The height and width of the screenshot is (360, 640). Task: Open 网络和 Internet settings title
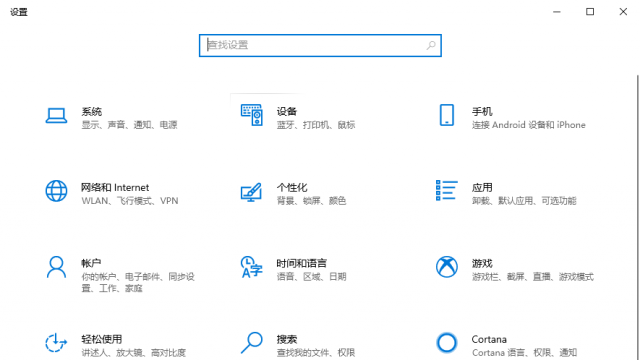115,187
